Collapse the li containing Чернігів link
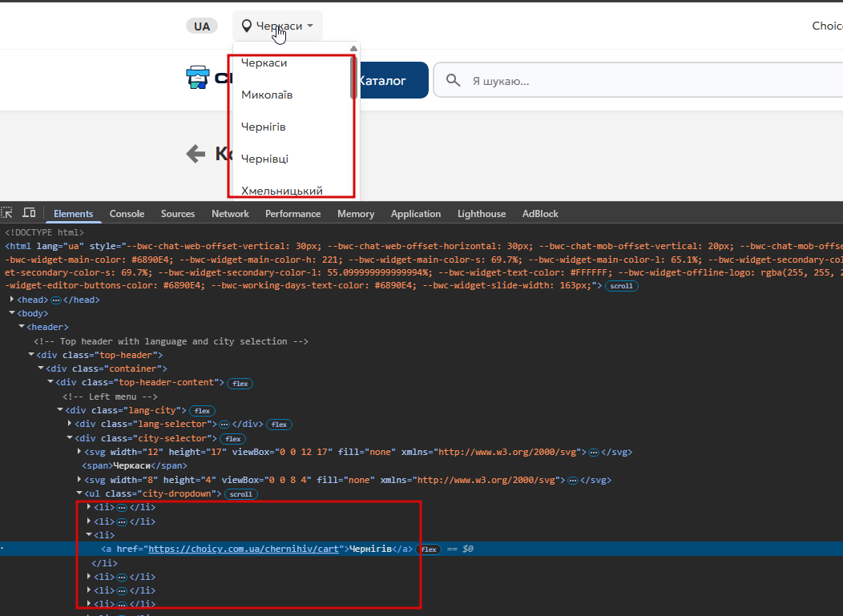This screenshot has width=843, height=616. [89, 535]
